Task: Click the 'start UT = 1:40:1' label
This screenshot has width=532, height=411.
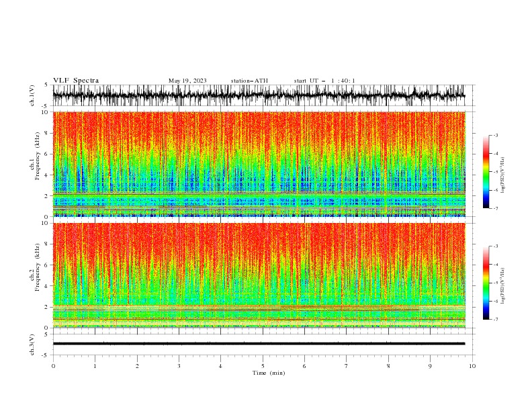Action: (x=324, y=81)
